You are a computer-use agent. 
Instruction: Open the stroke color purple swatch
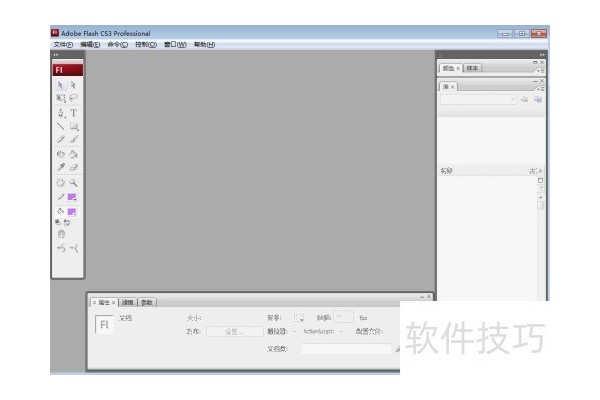(72, 197)
